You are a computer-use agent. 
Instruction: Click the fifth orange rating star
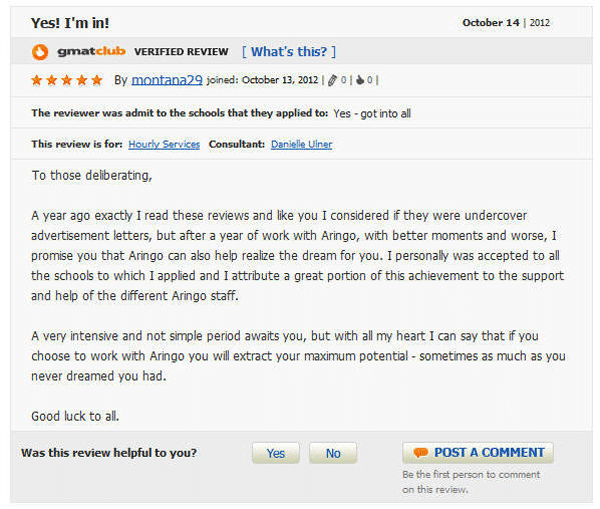pyautogui.click(x=97, y=80)
